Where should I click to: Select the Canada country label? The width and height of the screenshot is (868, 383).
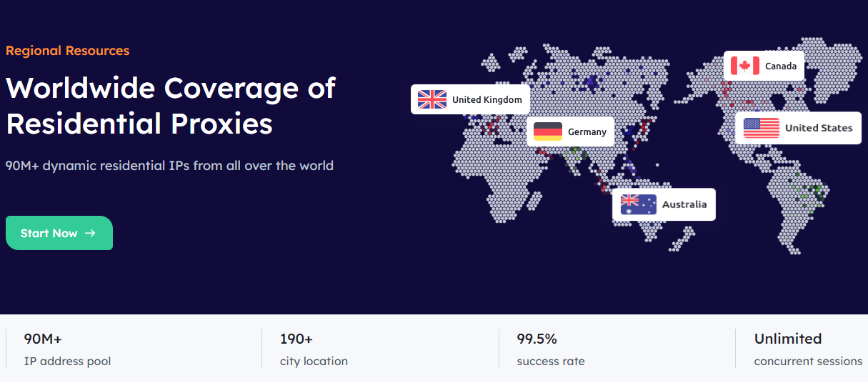[780, 66]
